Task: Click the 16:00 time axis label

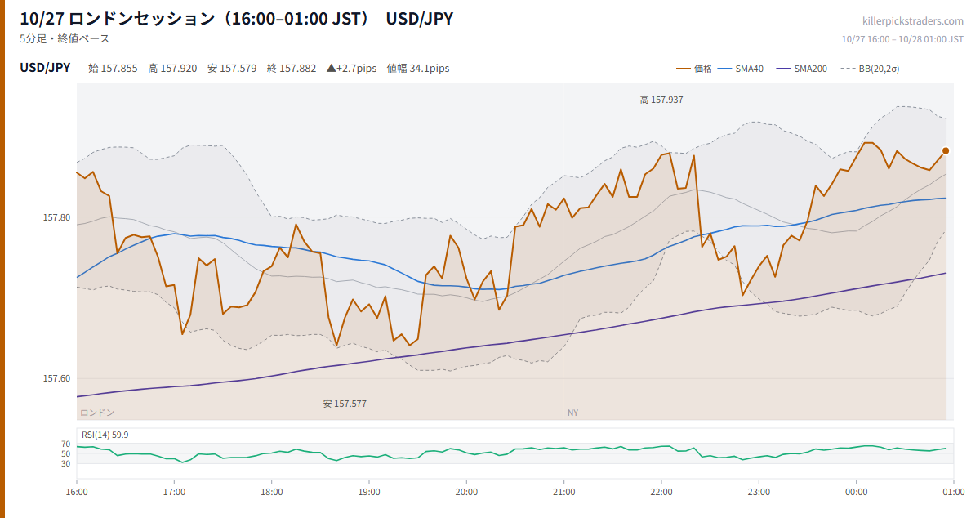Action: (77, 493)
